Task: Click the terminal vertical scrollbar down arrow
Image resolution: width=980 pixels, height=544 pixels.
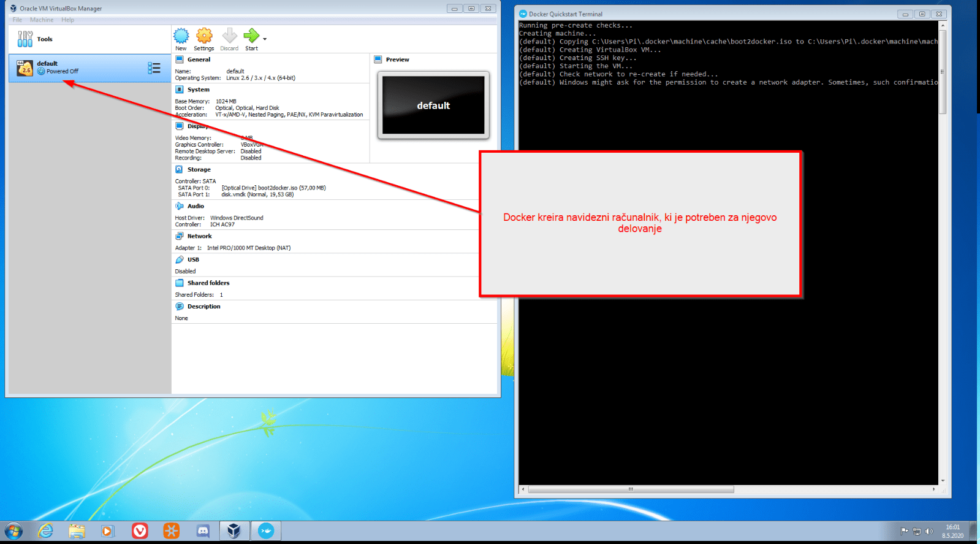Action: coord(943,481)
